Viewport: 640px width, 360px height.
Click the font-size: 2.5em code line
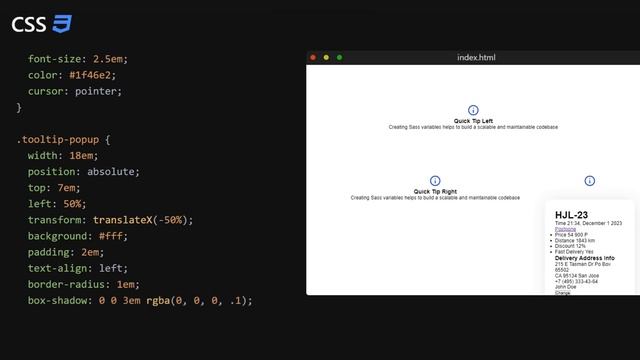pyautogui.click(x=78, y=59)
